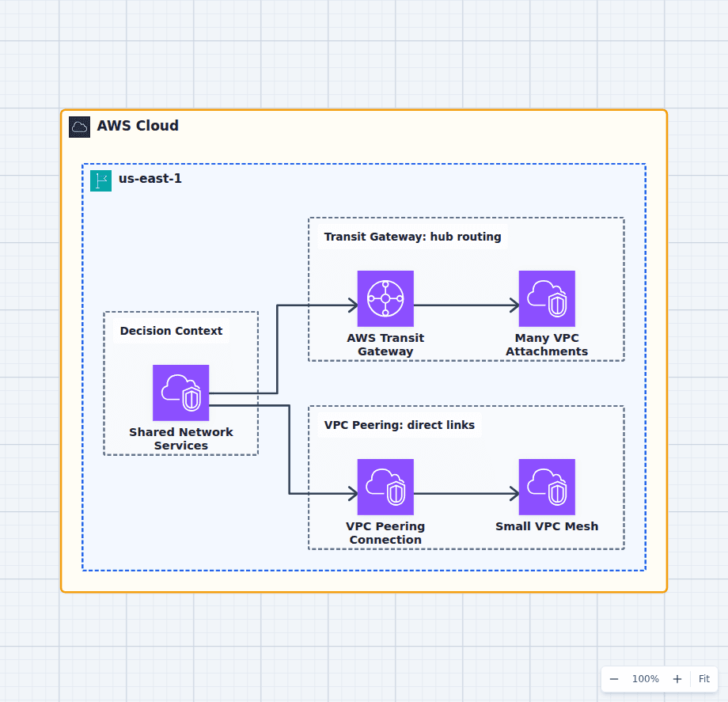Click the 'Shared Network Services' caption
This screenshot has height=702, width=728.
[x=181, y=438]
